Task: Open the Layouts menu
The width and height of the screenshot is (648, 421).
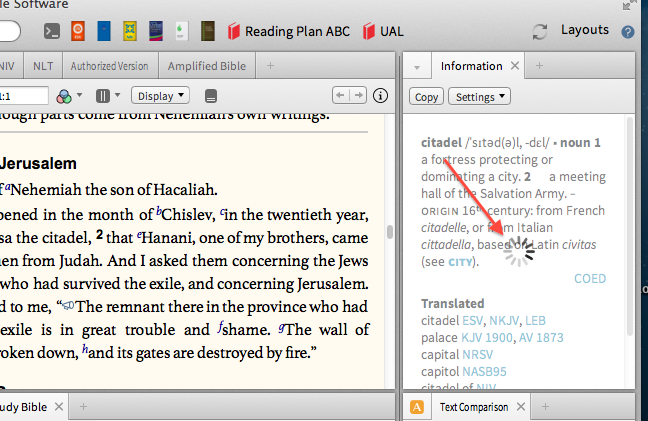Action: (x=585, y=30)
